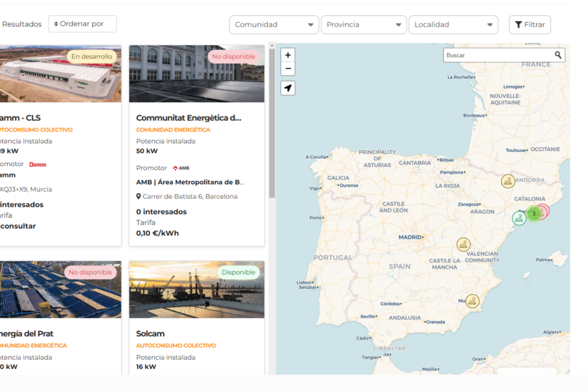Click the solar marker near Andorra

508,181
